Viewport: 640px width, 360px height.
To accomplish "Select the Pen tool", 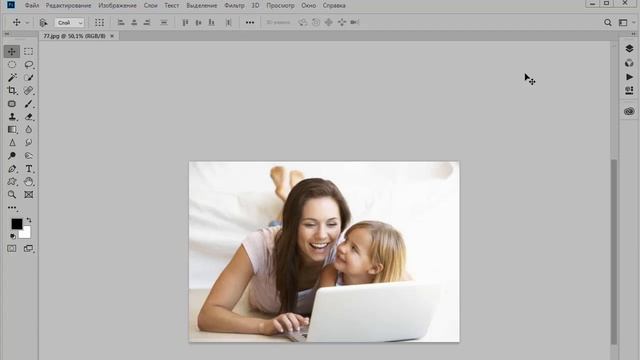I will (x=12, y=169).
